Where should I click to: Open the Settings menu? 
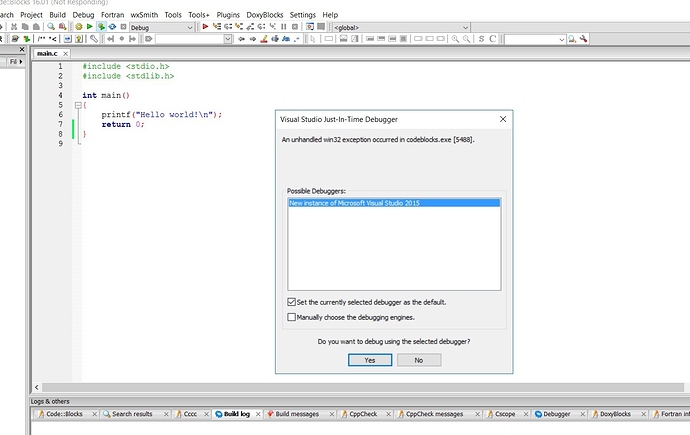point(302,15)
